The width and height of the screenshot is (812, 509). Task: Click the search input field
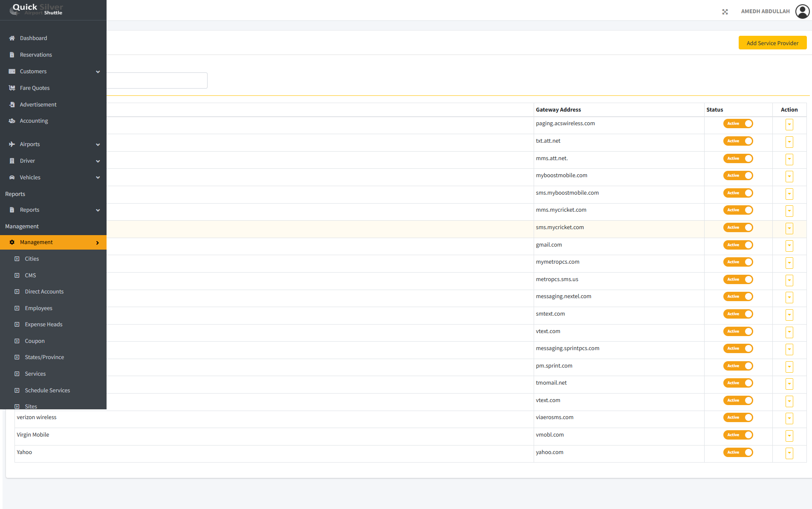pyautogui.click(x=157, y=81)
